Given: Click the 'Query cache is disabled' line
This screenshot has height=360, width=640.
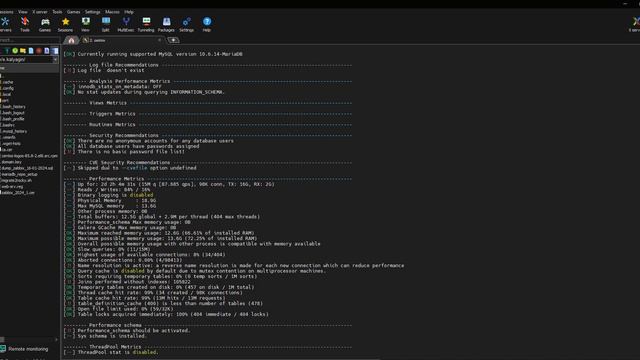Looking at the screenshot, I should tap(195, 271).
